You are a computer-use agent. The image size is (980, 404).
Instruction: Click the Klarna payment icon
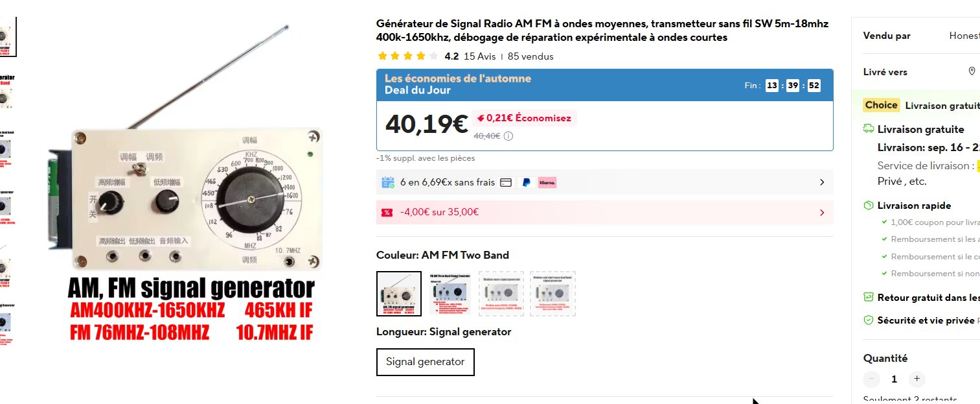[x=547, y=182]
